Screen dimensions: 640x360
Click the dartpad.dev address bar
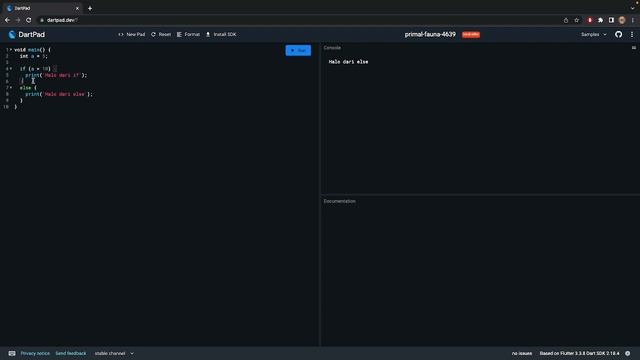click(x=300, y=20)
